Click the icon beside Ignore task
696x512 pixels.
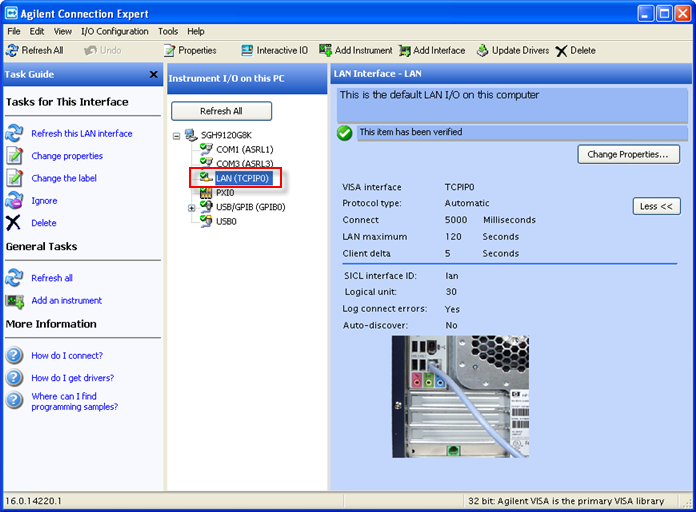14,200
